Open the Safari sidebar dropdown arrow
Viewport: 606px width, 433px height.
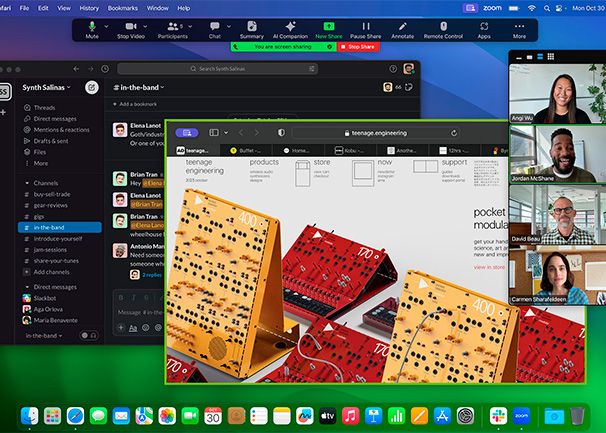227,132
